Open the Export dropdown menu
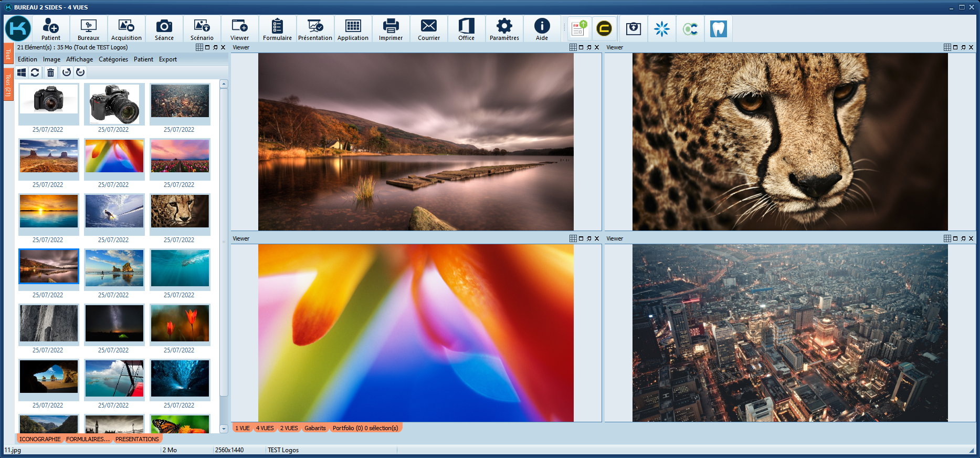The height and width of the screenshot is (458, 980). 168,59
